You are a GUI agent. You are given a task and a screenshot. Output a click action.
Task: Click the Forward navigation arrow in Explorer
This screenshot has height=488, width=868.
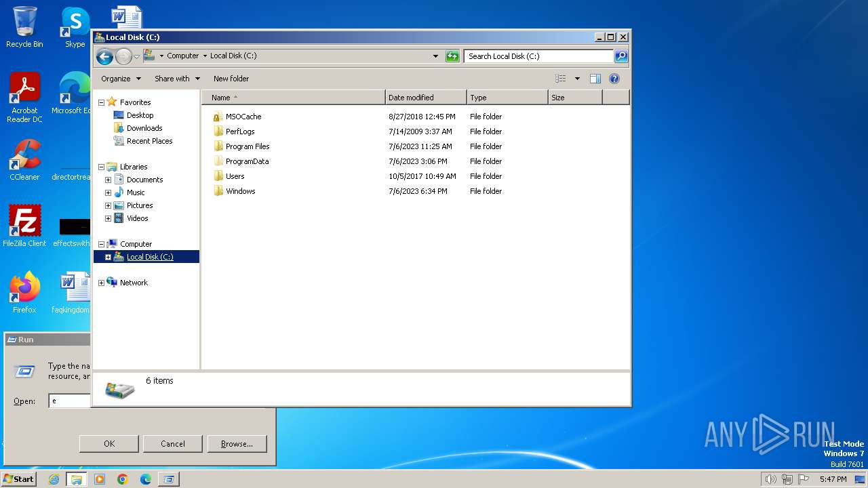pyautogui.click(x=123, y=56)
